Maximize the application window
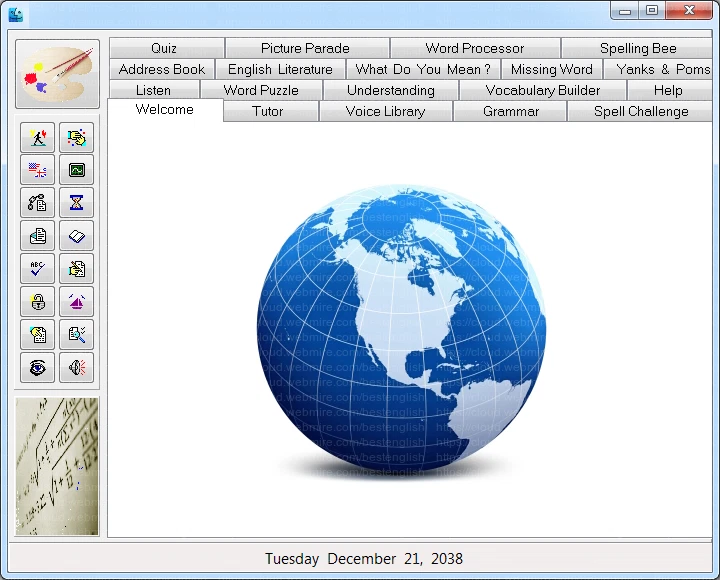The image size is (720, 580). pyautogui.click(x=652, y=11)
